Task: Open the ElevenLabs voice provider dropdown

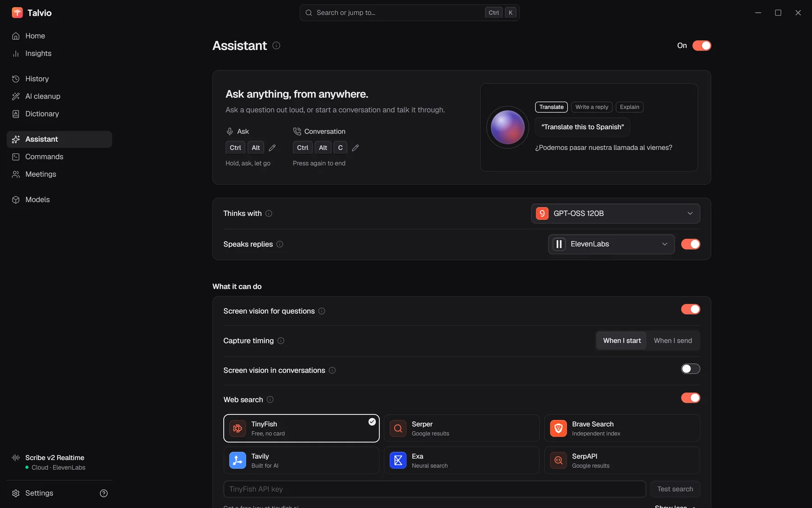Action: pyautogui.click(x=611, y=244)
